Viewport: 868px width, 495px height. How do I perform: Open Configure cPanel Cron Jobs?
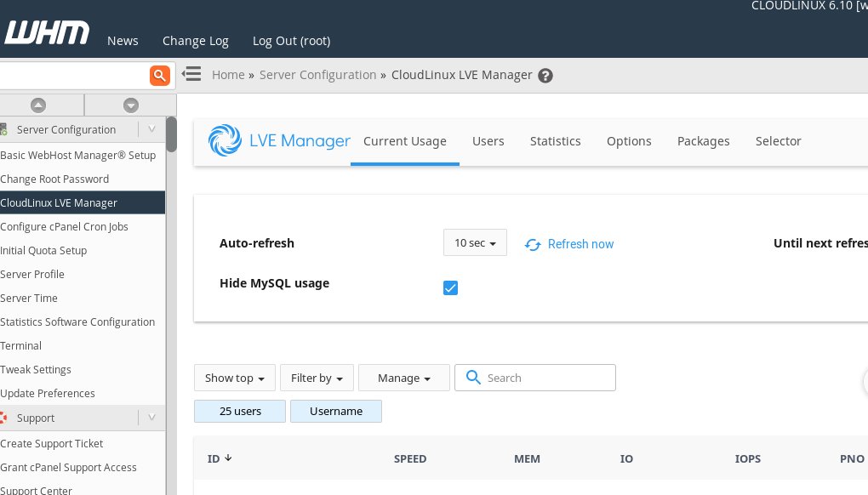[64, 226]
